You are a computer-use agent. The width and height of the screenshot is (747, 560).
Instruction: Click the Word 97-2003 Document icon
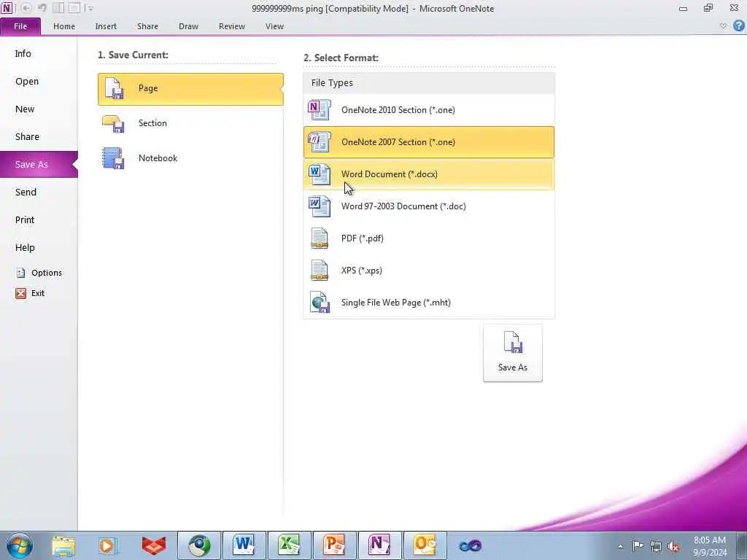click(320, 206)
